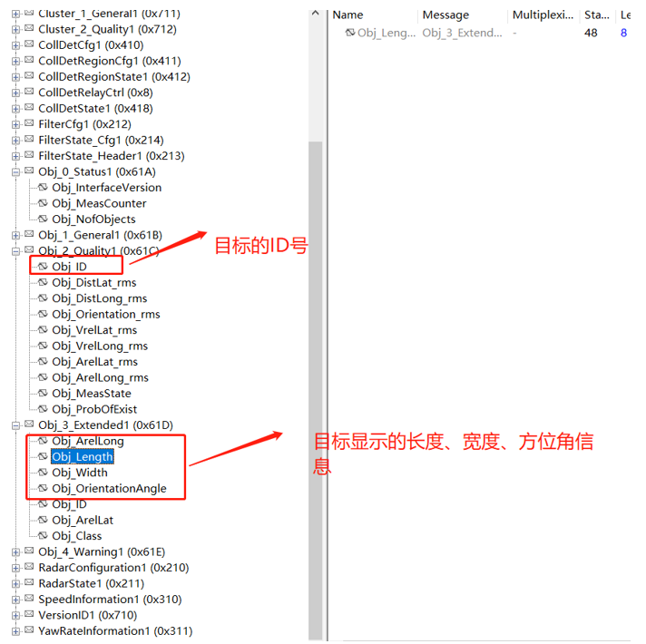This screenshot has height=644, width=646.
Task: Select the Obj_MeasCounter signal
Action: (x=99, y=203)
